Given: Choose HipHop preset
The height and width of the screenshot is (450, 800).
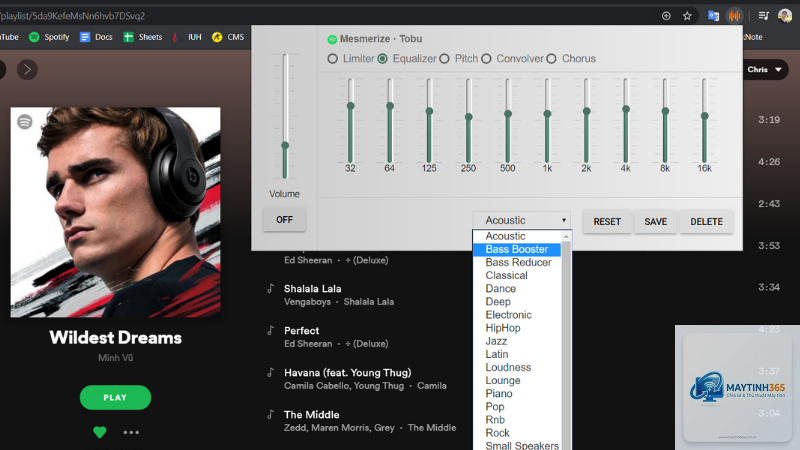Looking at the screenshot, I should point(517,328).
